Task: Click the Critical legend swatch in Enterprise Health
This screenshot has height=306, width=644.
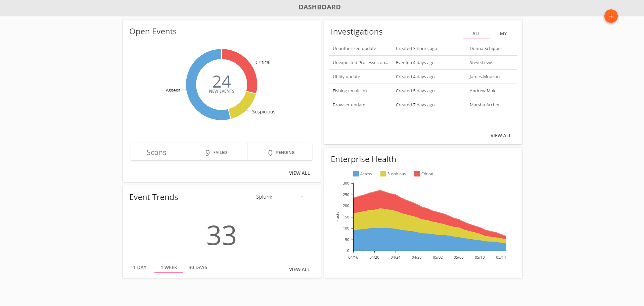Action: pyautogui.click(x=417, y=173)
